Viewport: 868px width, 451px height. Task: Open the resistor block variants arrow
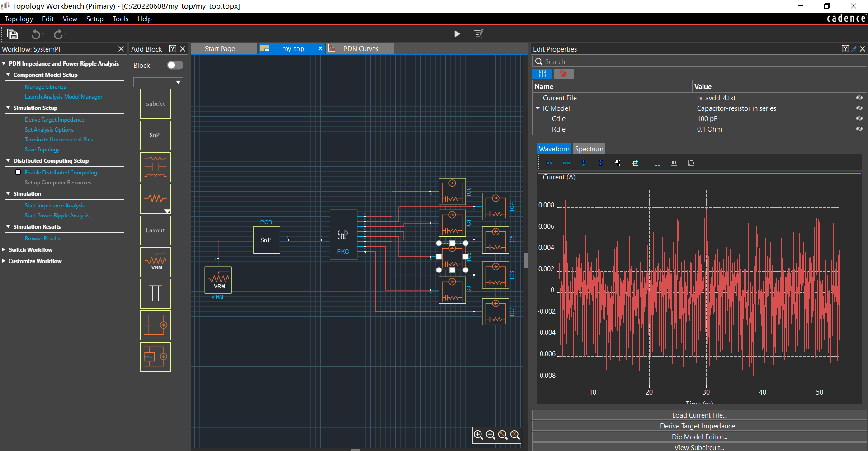167,211
